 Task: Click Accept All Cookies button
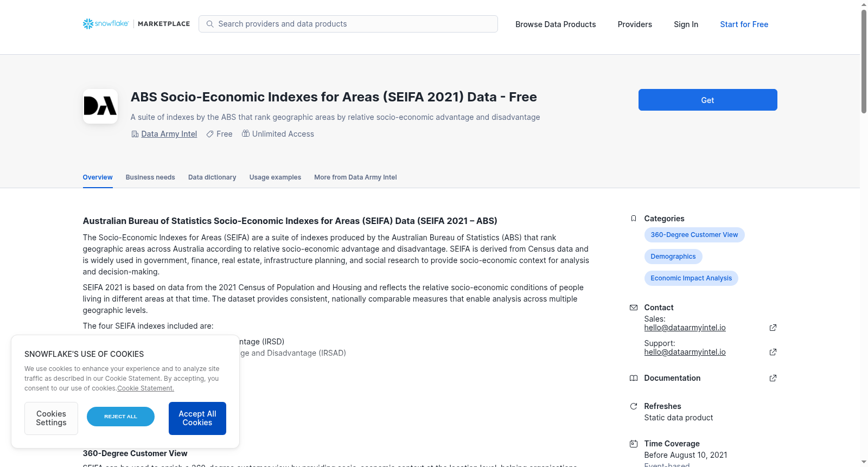coord(197,418)
